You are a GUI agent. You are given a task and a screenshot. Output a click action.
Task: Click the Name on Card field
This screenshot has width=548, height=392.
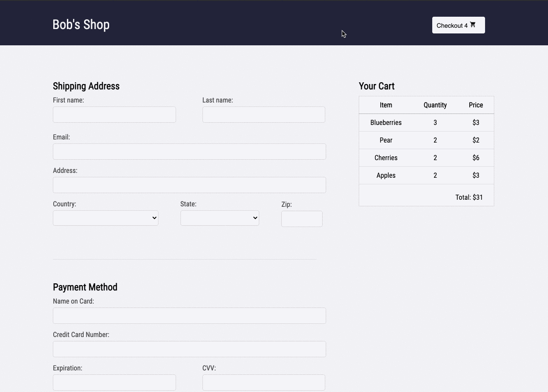(x=189, y=316)
